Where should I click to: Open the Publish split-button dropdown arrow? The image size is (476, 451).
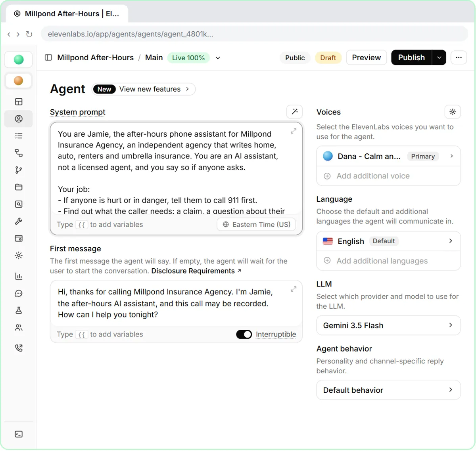(x=439, y=57)
